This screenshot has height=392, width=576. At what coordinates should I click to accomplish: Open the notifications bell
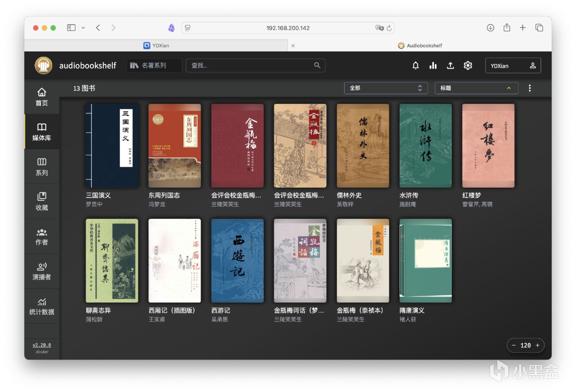coord(416,66)
